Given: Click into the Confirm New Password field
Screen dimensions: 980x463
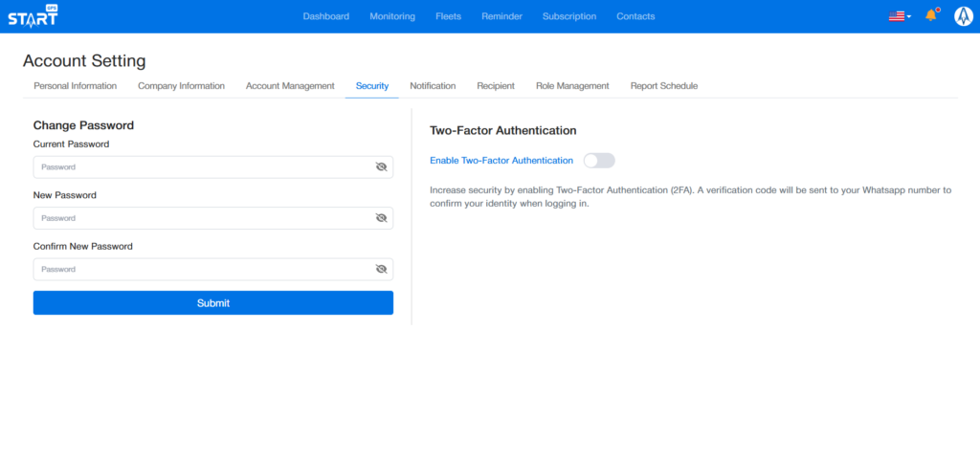Looking at the screenshot, I should point(201,270).
